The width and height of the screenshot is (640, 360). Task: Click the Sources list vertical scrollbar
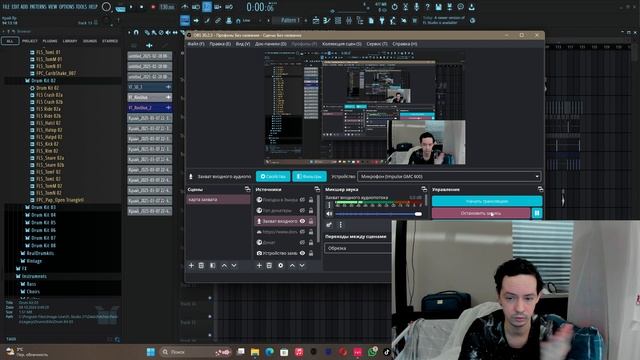click(x=318, y=218)
